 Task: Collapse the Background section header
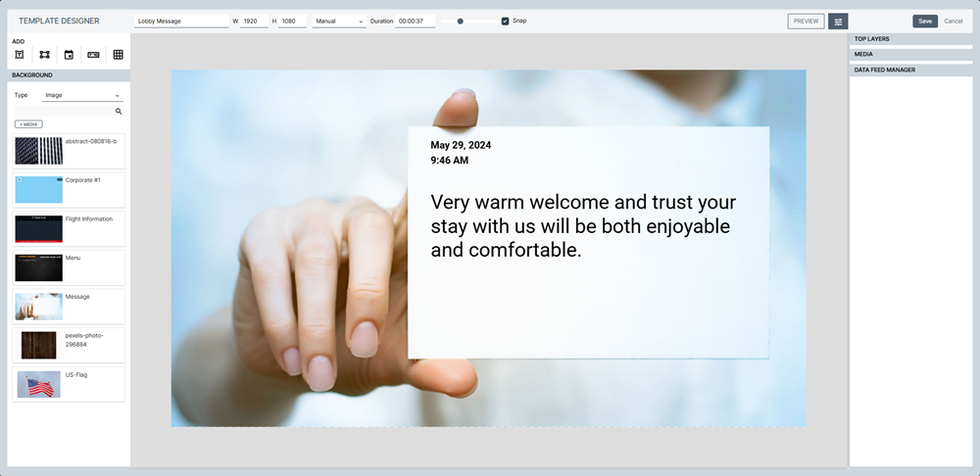pyautogui.click(x=69, y=75)
